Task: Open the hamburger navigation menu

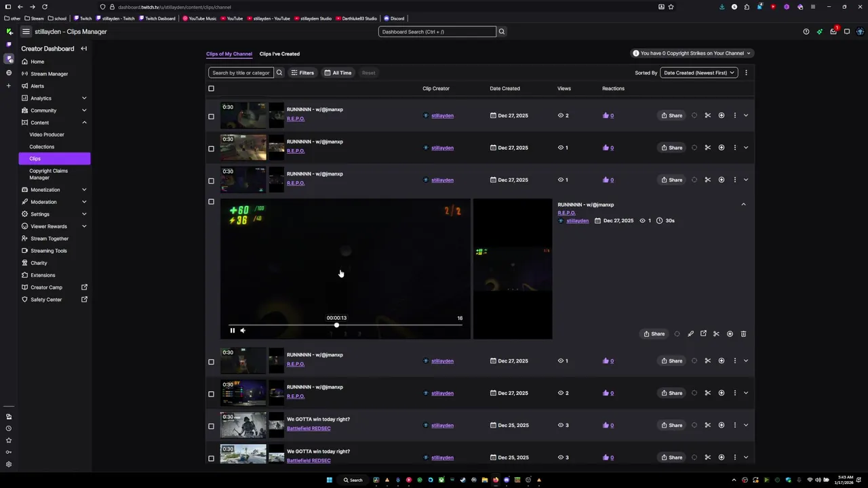Action: (26, 31)
